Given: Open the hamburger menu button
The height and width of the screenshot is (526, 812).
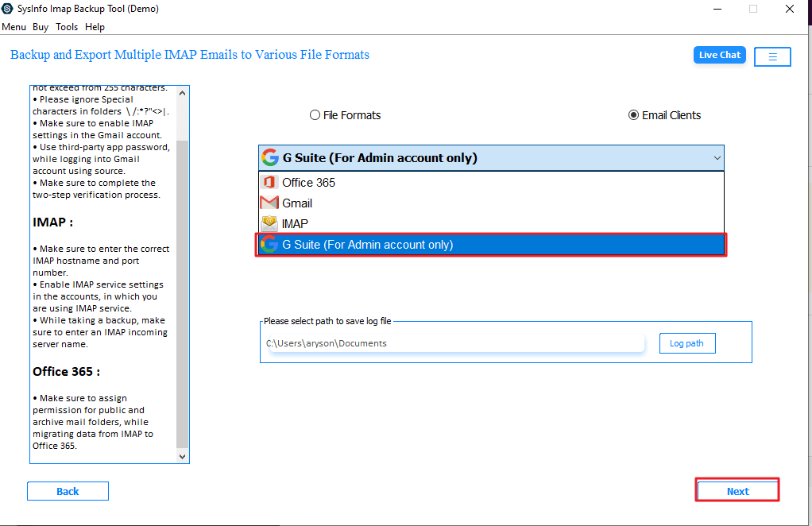Looking at the screenshot, I should click(772, 56).
